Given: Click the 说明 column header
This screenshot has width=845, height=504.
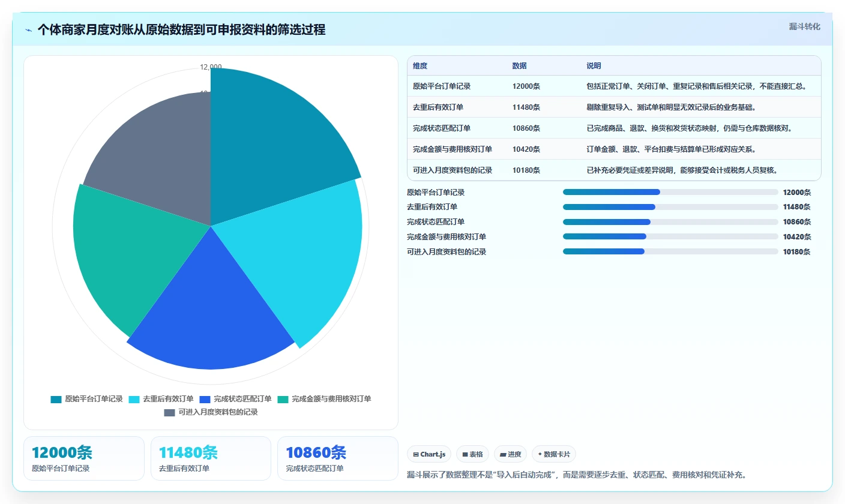Looking at the screenshot, I should 594,66.
